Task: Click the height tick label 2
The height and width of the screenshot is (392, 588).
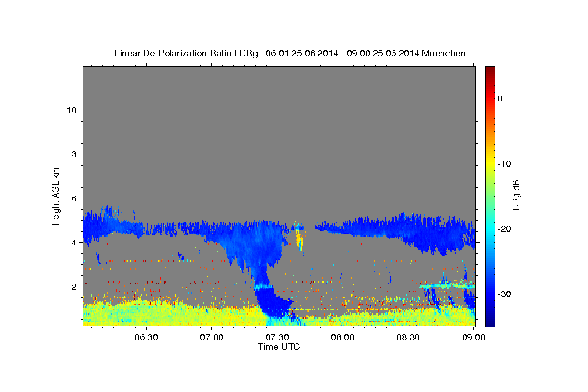Action: tap(74, 286)
